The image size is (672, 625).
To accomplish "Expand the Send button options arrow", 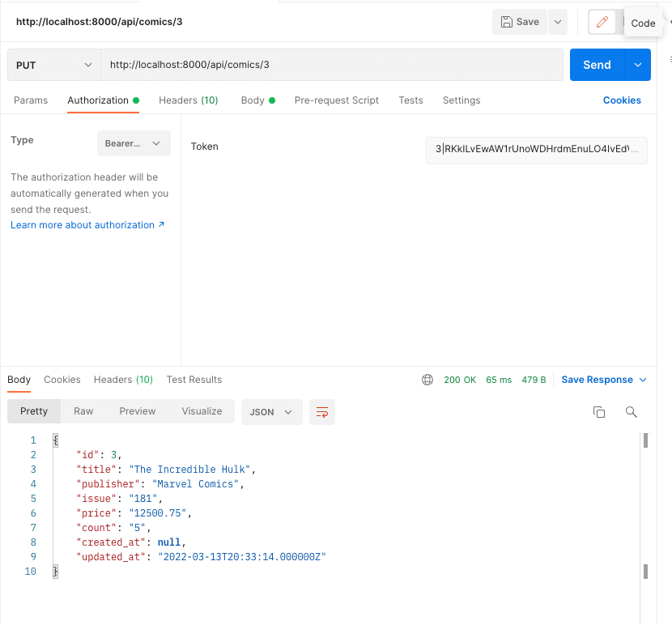I will click(x=638, y=65).
